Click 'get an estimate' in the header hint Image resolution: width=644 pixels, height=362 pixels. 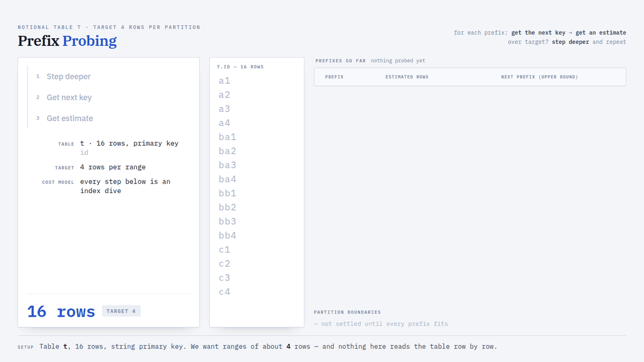601,33
